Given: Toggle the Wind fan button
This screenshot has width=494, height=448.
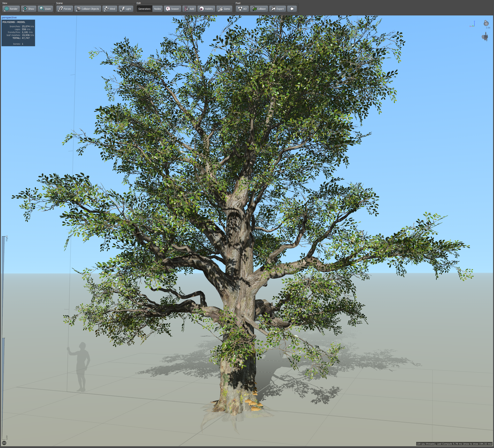Looking at the screenshot, I should tap(110, 9).
